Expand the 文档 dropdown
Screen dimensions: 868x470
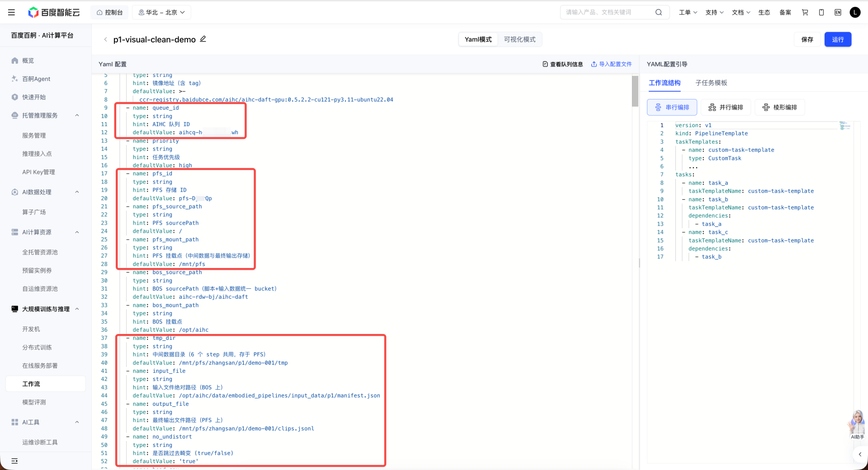(x=741, y=12)
